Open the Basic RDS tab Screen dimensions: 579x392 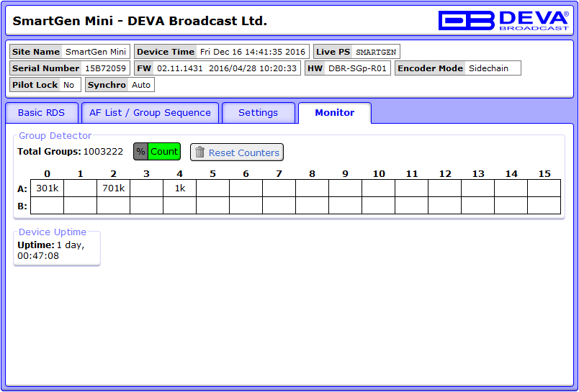(x=41, y=113)
